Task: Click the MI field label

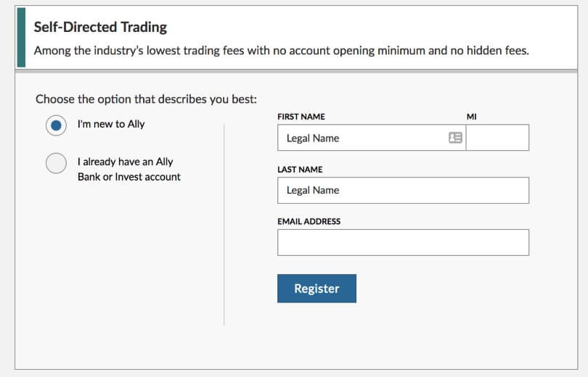Action: (471, 117)
